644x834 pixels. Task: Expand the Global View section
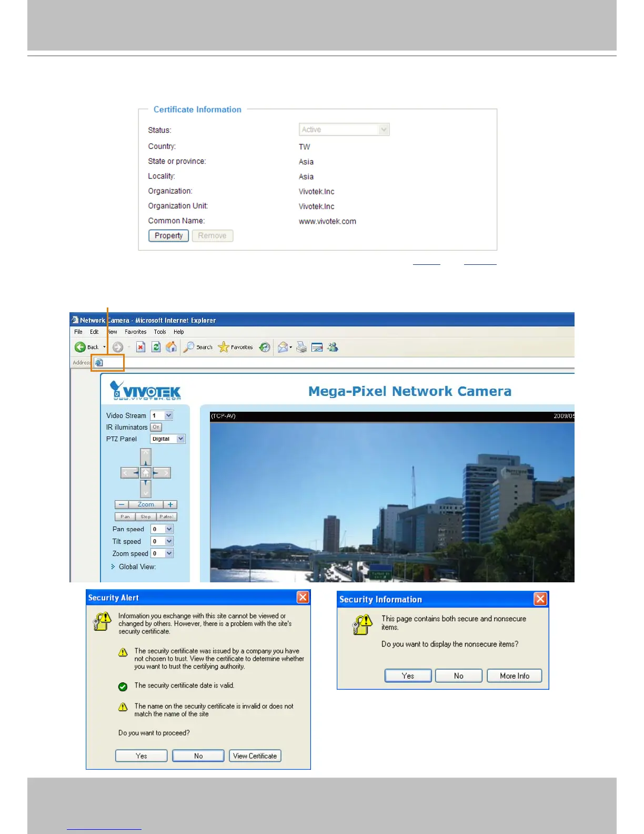(x=134, y=567)
